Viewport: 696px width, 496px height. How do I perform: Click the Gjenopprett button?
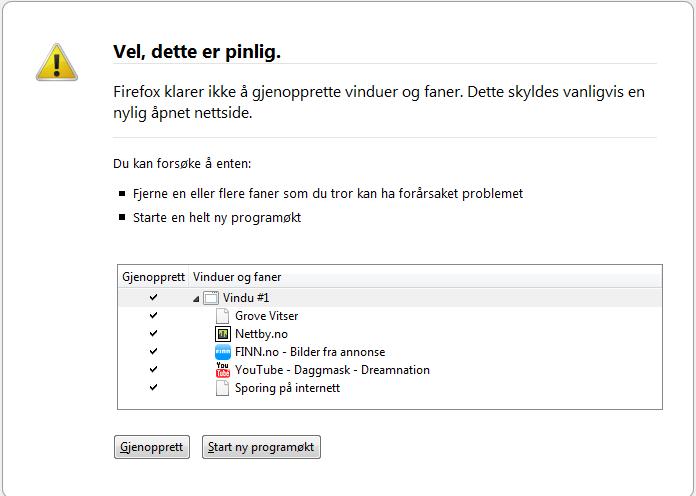152,447
